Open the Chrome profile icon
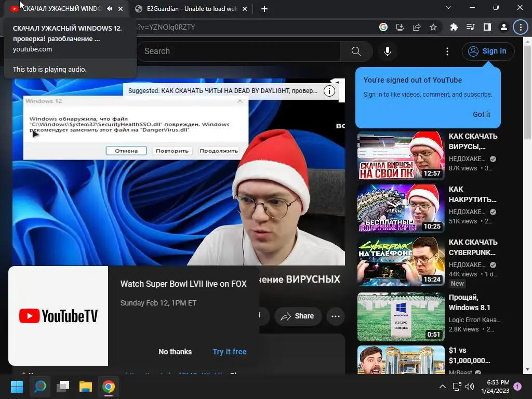This screenshot has height=399, width=532. point(504,27)
